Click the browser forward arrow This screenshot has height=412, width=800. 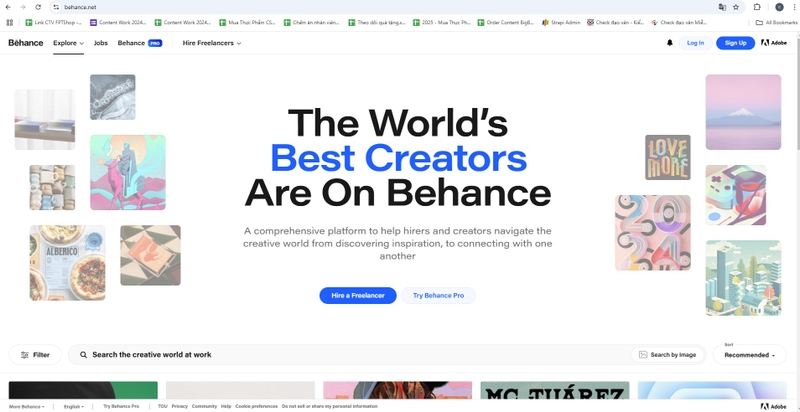(23, 7)
